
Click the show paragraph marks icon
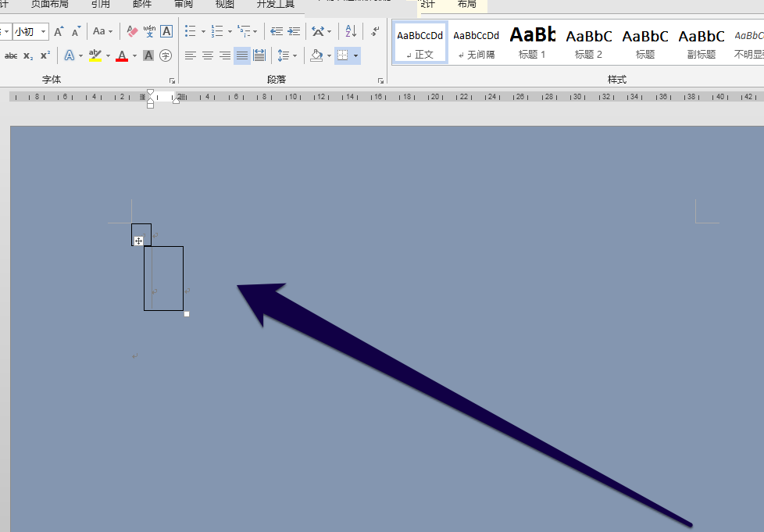[x=375, y=32]
